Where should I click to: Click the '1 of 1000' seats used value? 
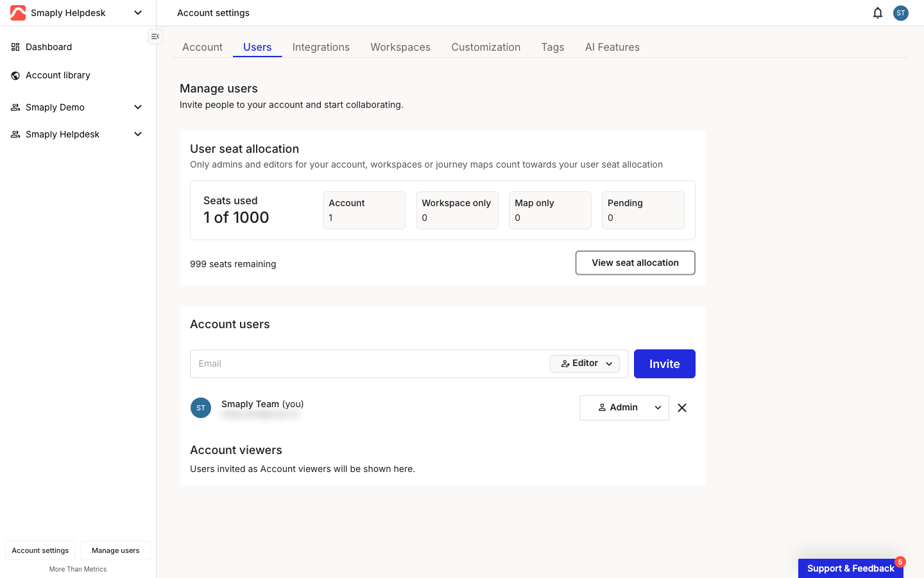point(236,218)
